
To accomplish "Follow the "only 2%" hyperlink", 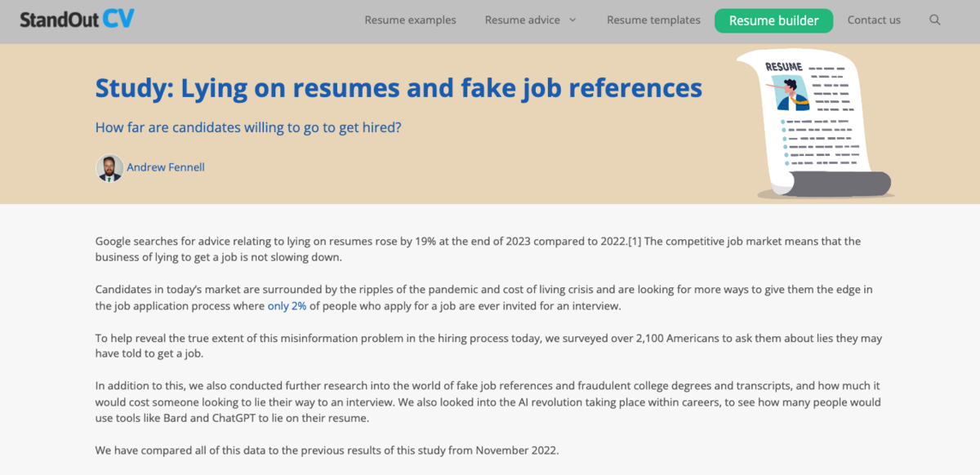I will click(x=287, y=306).
